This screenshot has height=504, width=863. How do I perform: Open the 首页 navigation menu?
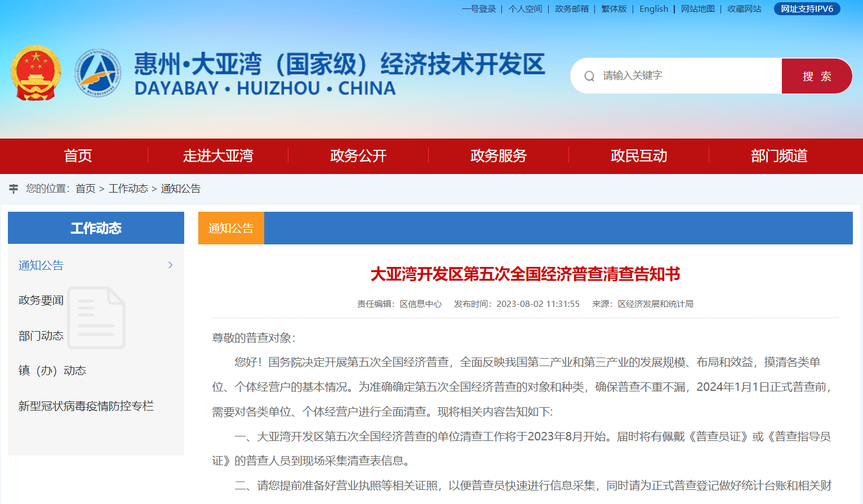pyautogui.click(x=78, y=156)
